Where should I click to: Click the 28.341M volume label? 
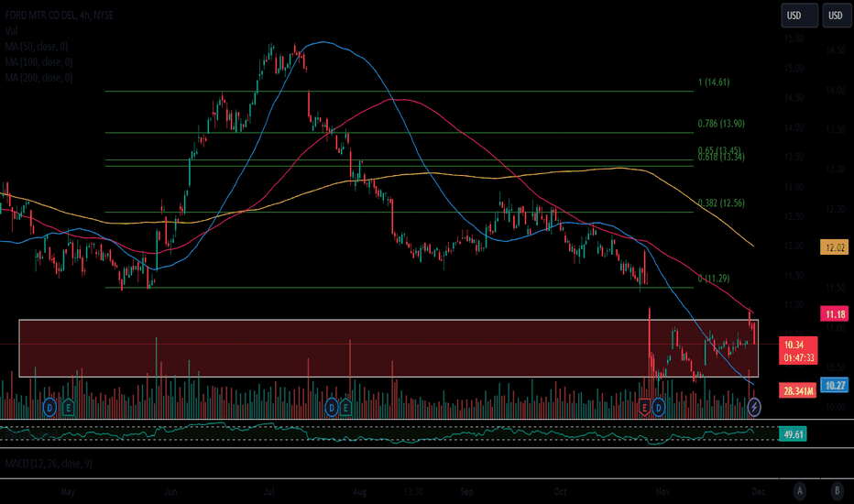tap(797, 391)
